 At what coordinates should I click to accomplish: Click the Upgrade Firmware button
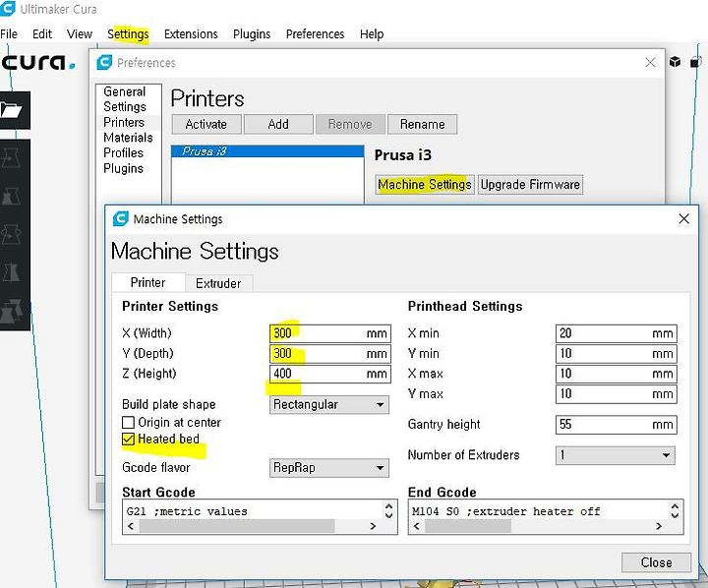pyautogui.click(x=530, y=184)
